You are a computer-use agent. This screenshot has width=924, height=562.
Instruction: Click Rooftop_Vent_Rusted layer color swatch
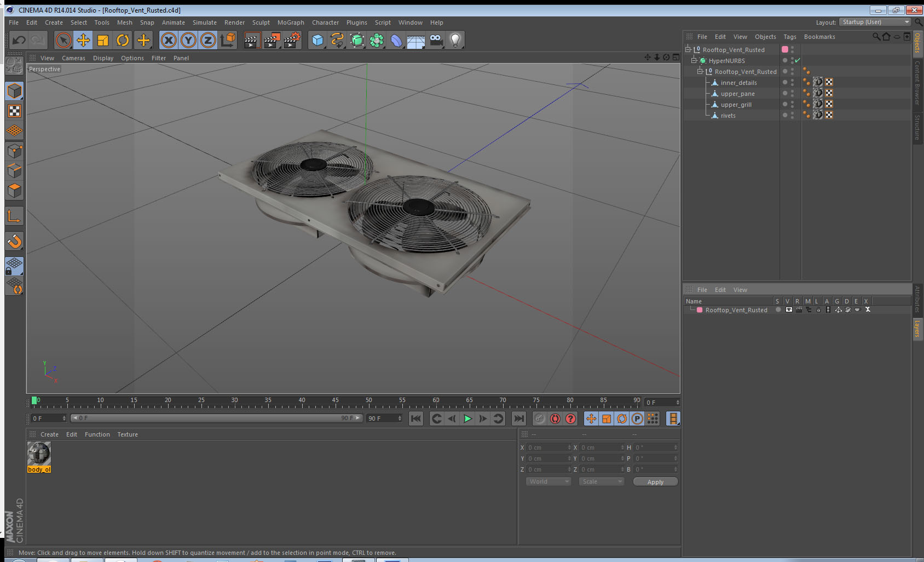[x=700, y=310]
